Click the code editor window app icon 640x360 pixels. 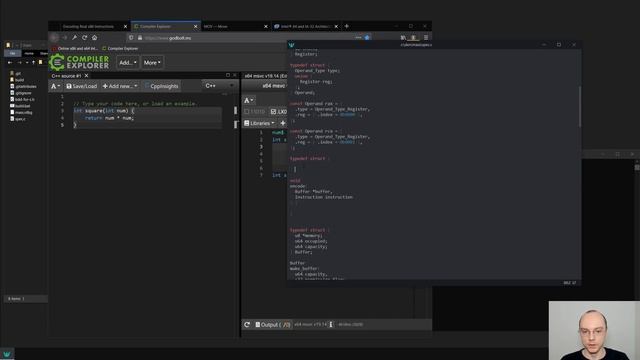coord(291,45)
